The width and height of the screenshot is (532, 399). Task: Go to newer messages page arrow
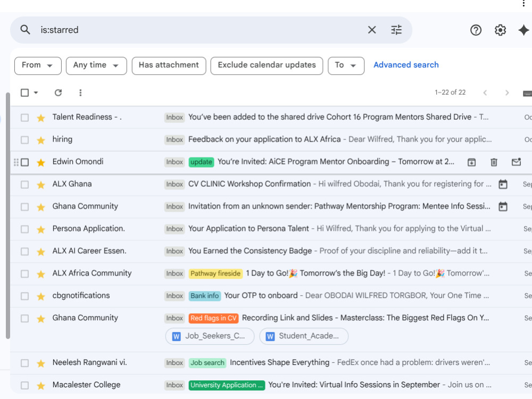[x=485, y=93]
